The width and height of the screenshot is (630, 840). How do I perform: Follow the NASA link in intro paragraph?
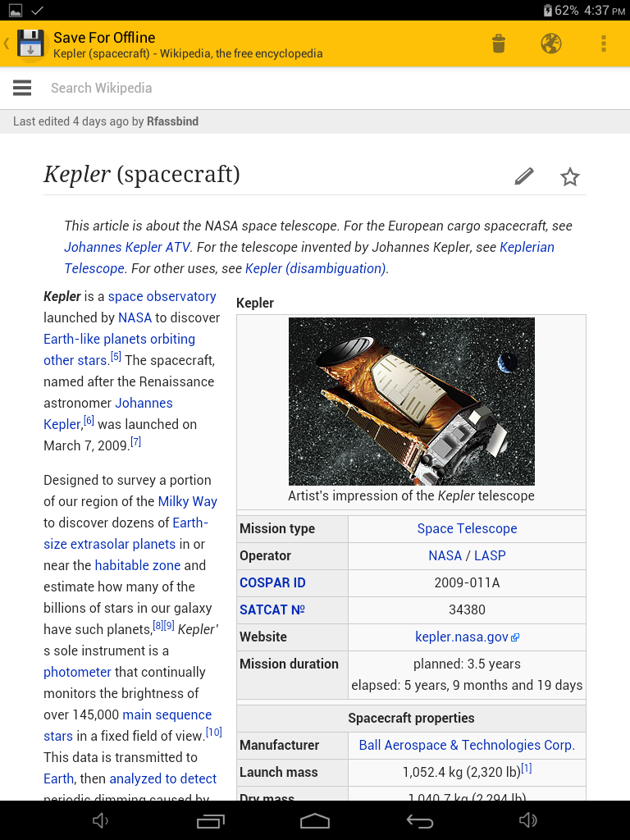tap(135, 317)
